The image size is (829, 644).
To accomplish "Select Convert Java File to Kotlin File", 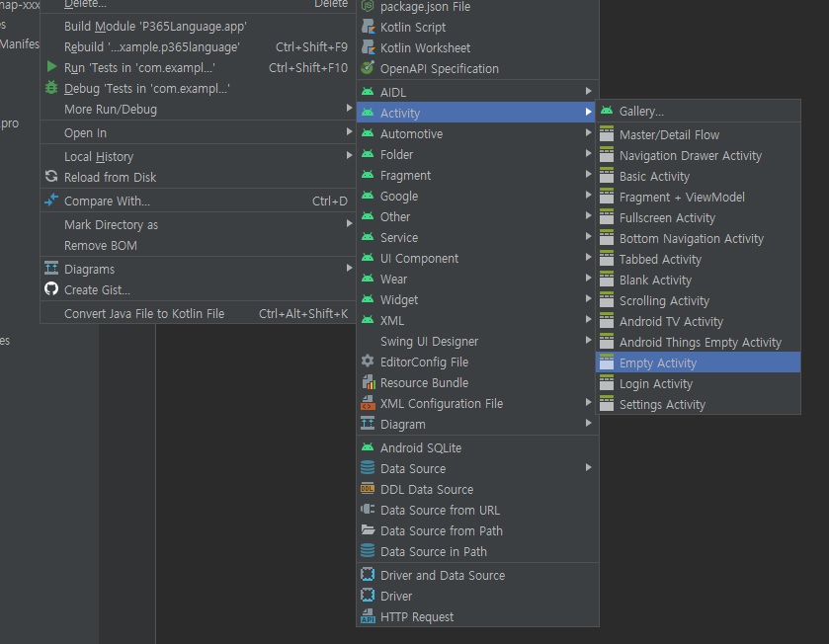I will click(x=198, y=313).
